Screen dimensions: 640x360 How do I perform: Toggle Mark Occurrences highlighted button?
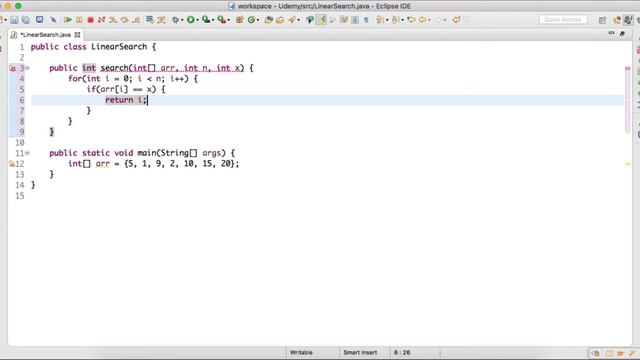321,20
